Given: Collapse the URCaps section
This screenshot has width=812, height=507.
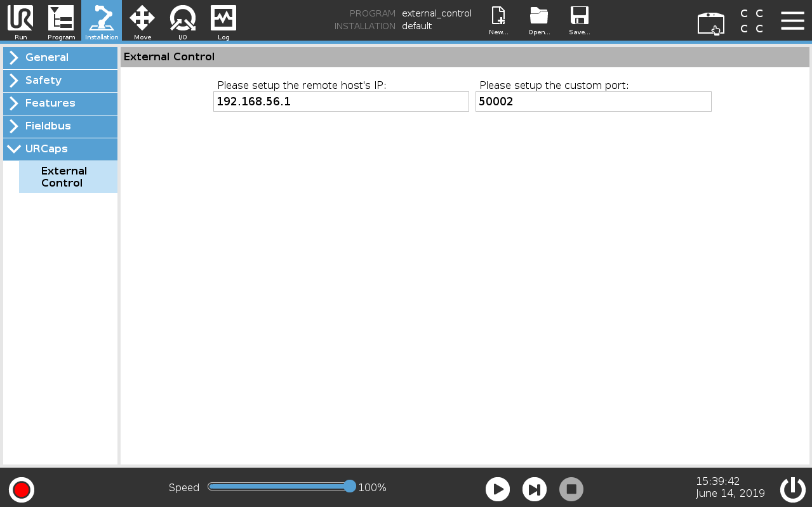Looking at the screenshot, I should point(60,149).
